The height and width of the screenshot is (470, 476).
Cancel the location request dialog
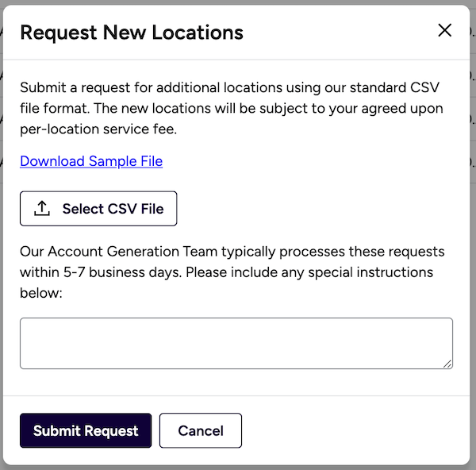(201, 430)
